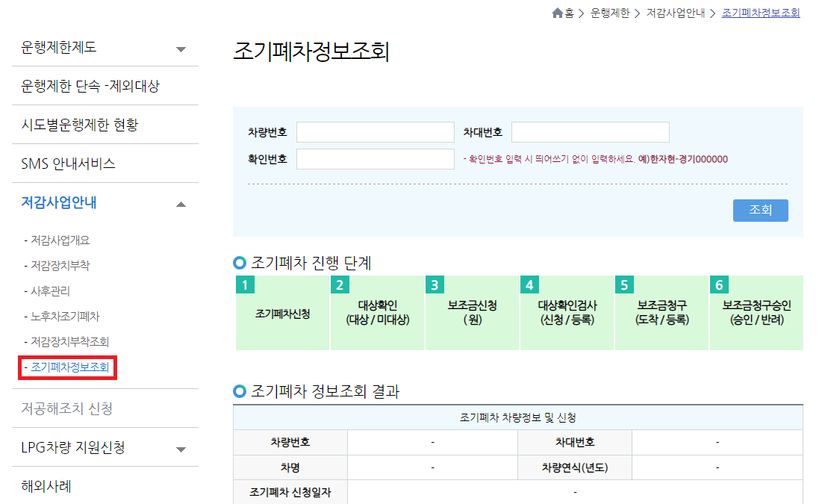Click step 3 보조금신청 number badge
Screen dimensions: 825x504
tap(435, 284)
